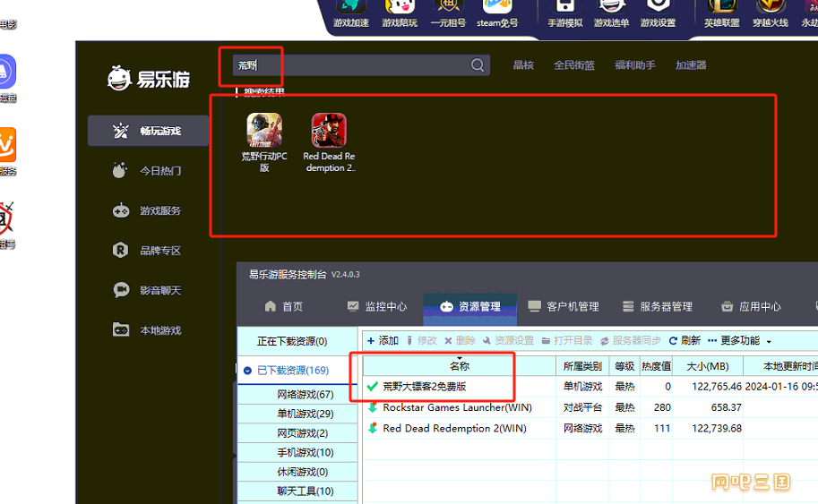
Task: Select 品牌专区 in sidebar
Action: point(148,251)
